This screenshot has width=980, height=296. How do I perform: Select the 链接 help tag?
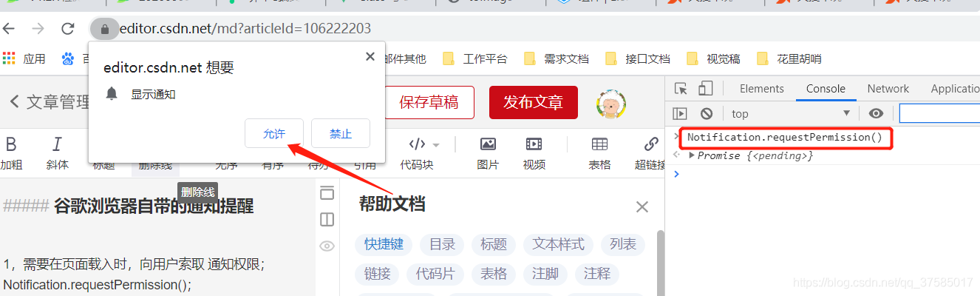tap(377, 274)
